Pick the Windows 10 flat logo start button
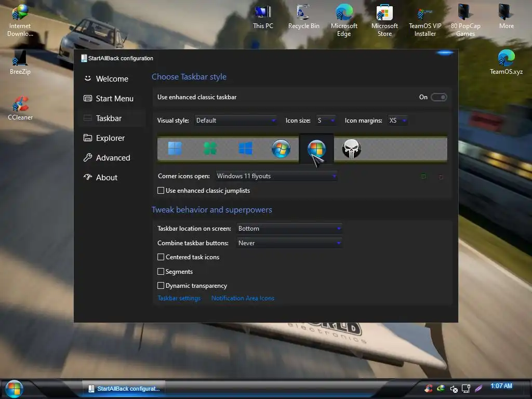Screen dimensions: 532x399 [245, 148]
